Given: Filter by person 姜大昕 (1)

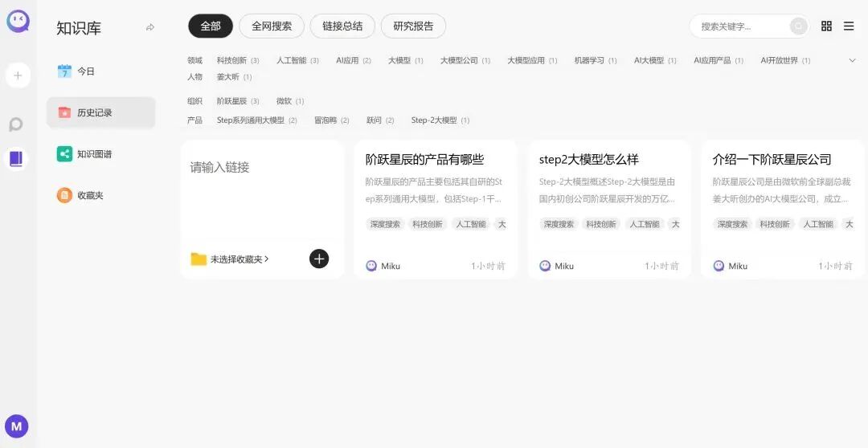Looking at the screenshot, I should point(234,77).
